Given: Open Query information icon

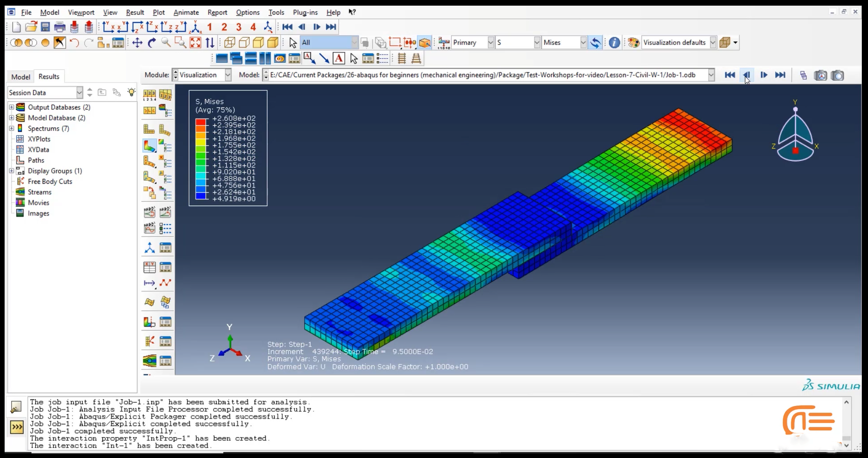Looking at the screenshot, I should pos(615,43).
